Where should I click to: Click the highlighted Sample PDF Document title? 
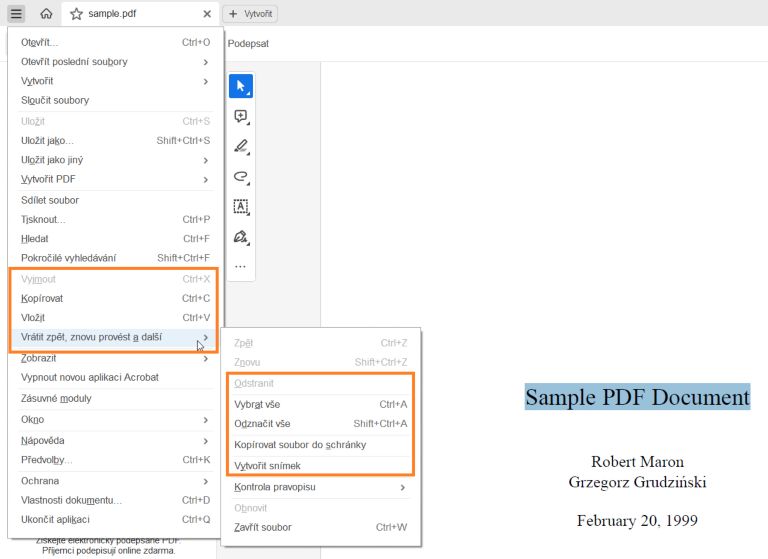[637, 397]
